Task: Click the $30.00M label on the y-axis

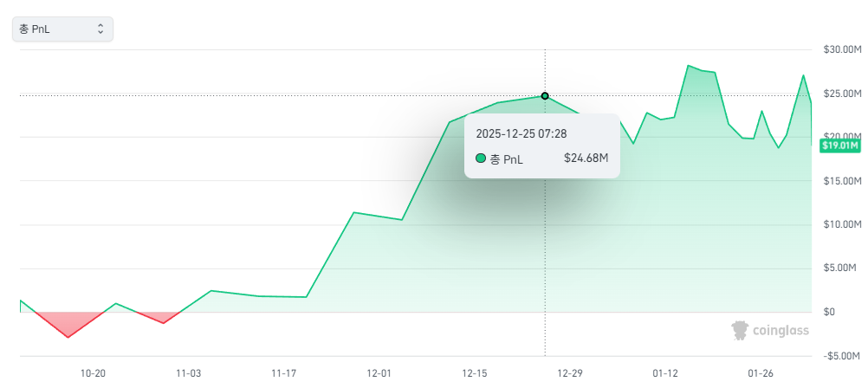Action: [x=842, y=50]
